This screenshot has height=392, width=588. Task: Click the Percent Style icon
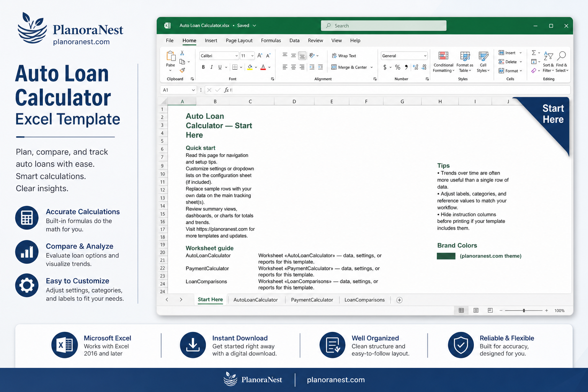(398, 67)
